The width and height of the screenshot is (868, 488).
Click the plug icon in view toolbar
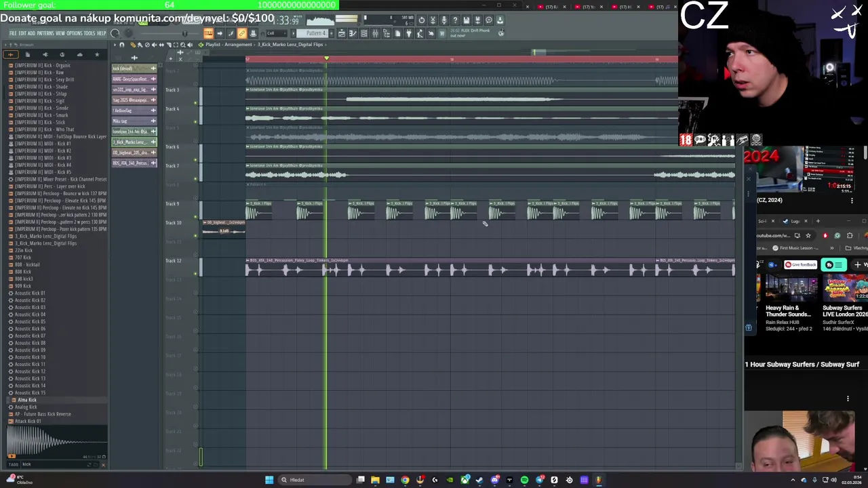[408, 33]
